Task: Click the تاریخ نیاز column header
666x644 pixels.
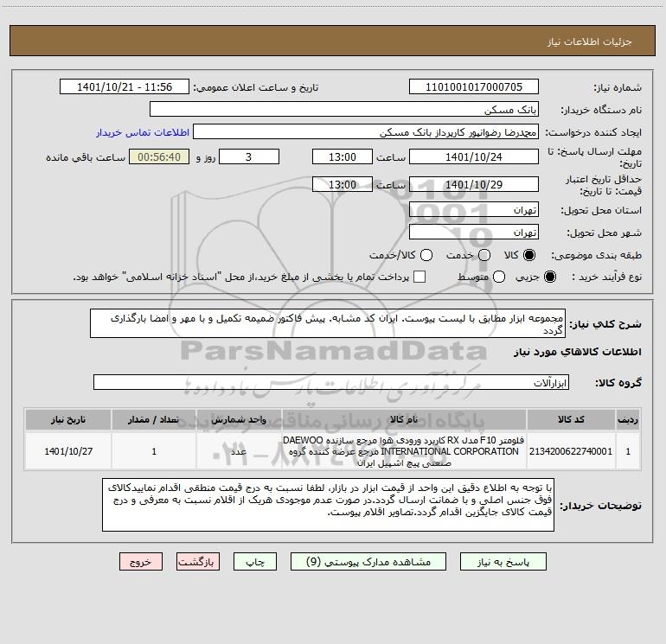Action: click(68, 419)
